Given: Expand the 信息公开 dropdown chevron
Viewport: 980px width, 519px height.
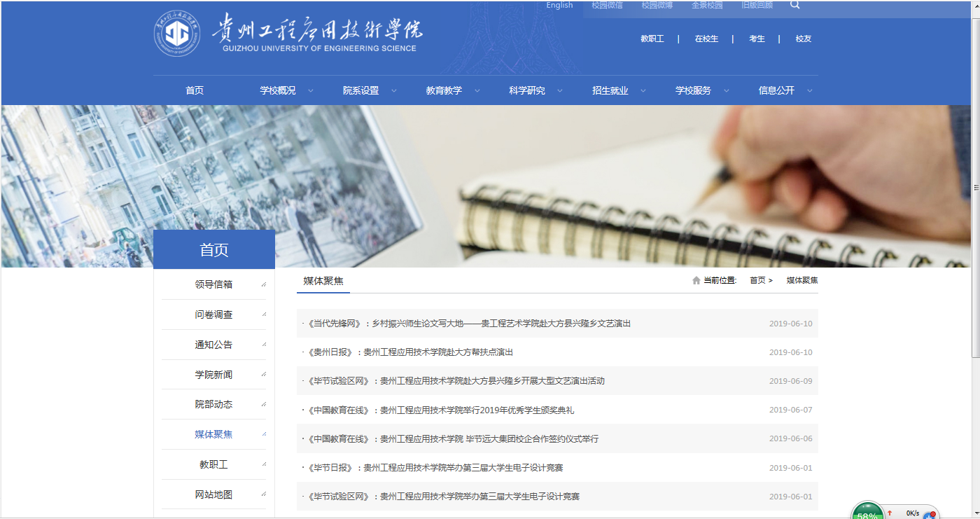Looking at the screenshot, I should point(809,91).
